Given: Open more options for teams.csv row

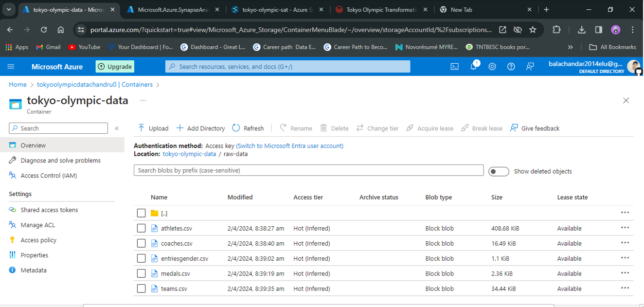Looking at the screenshot, I should pos(625,288).
